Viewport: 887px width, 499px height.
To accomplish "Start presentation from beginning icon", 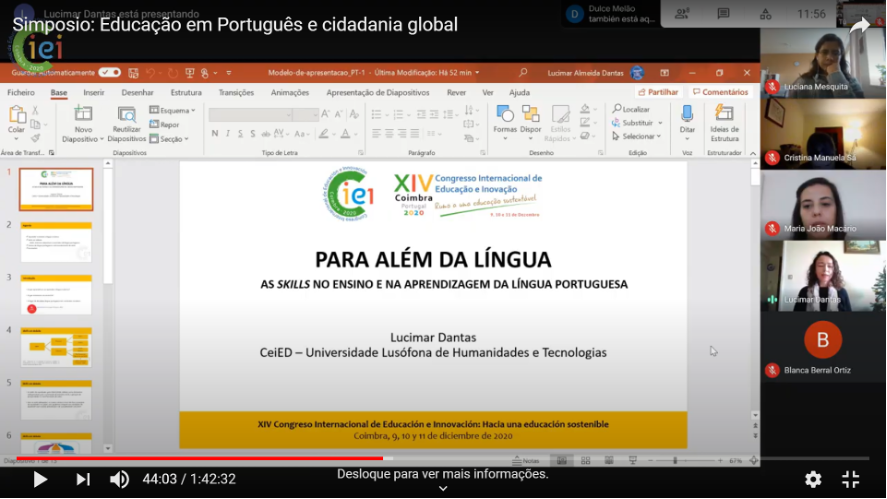I will 190,73.
